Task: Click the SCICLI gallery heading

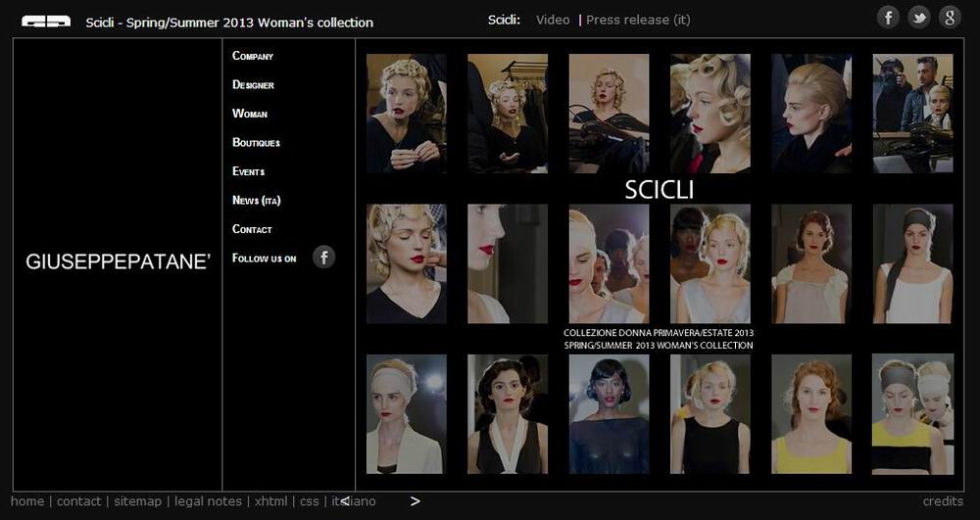Action: click(660, 190)
